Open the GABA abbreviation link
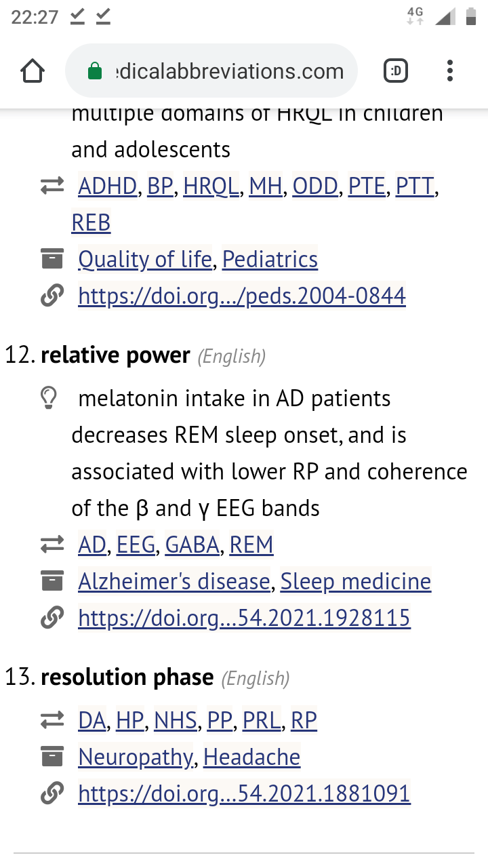The height and width of the screenshot is (868, 488). (192, 545)
